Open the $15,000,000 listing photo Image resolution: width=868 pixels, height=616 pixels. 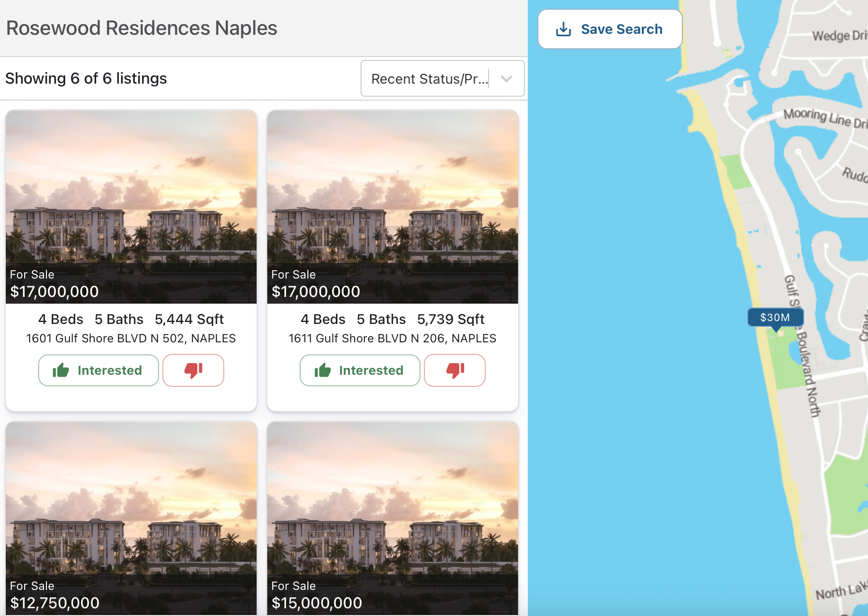(x=392, y=518)
